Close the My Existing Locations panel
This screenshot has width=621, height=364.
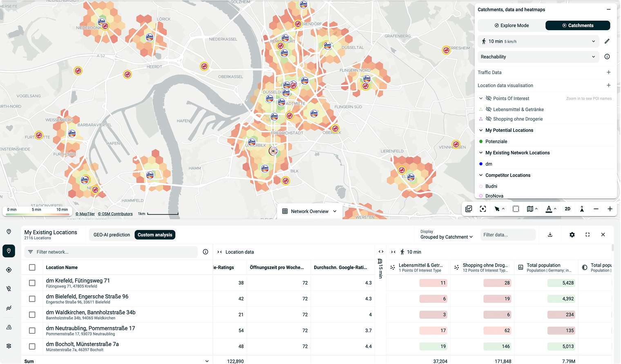coord(603,235)
